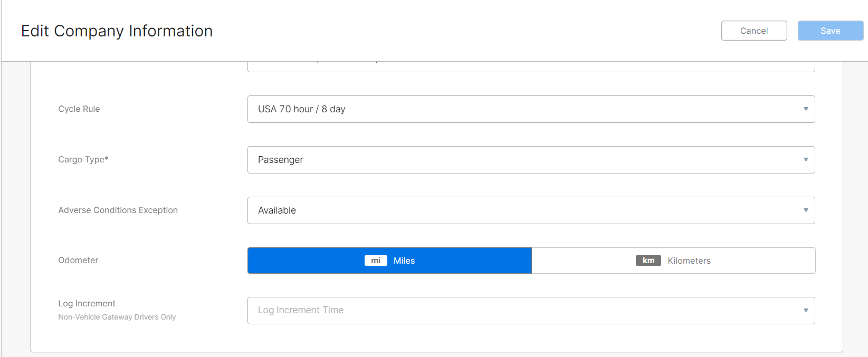Switch odometer unit to Kilometers

tap(689, 260)
